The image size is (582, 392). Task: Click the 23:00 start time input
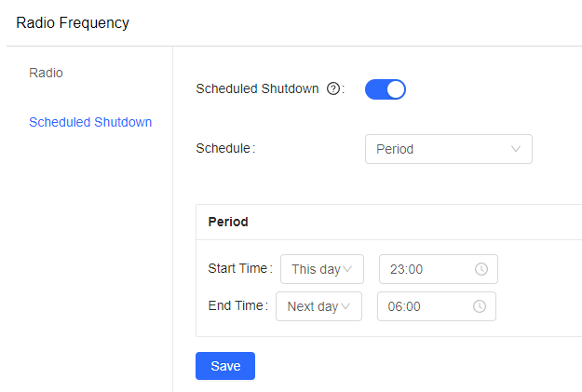pyautogui.click(x=428, y=269)
